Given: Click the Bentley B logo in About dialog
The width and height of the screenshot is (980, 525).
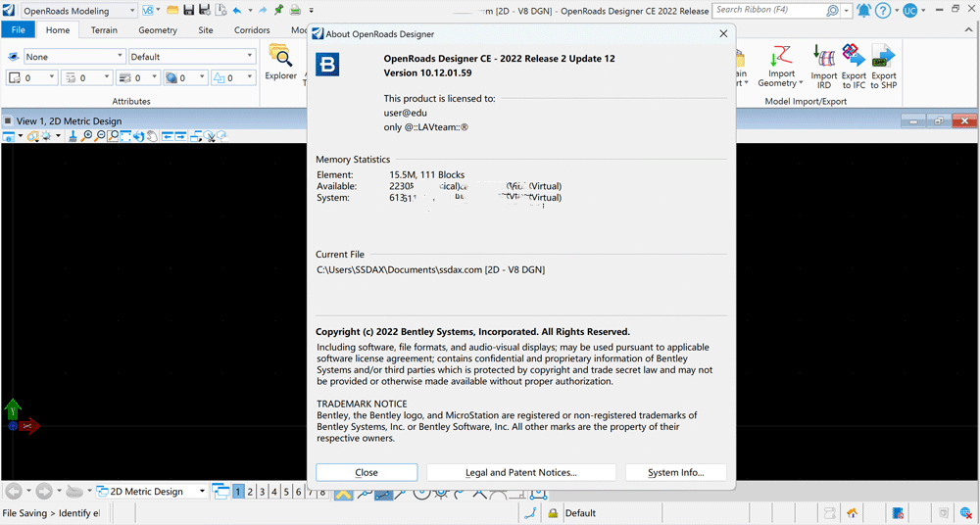Looking at the screenshot, I should click(327, 65).
